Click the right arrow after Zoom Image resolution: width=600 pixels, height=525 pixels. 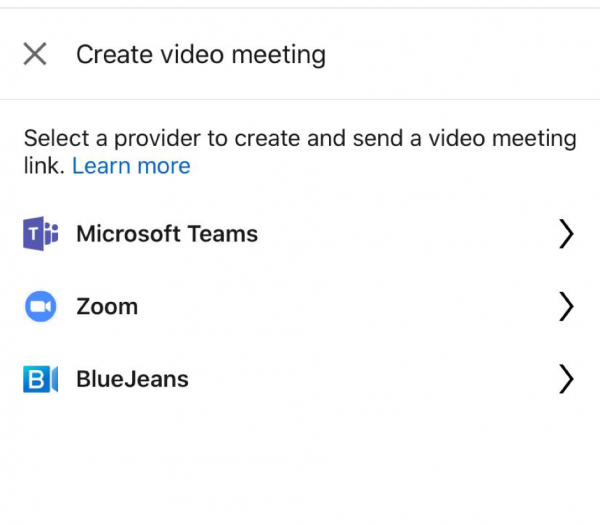point(566,306)
